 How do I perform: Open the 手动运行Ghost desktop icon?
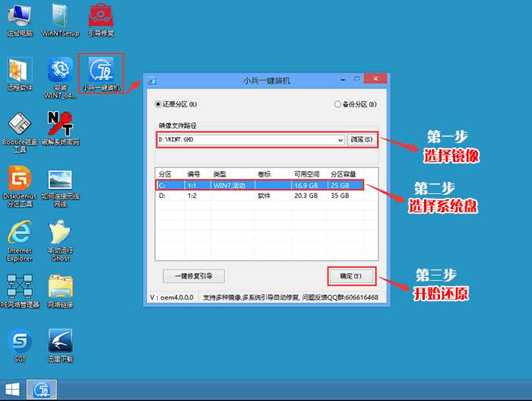point(60,240)
